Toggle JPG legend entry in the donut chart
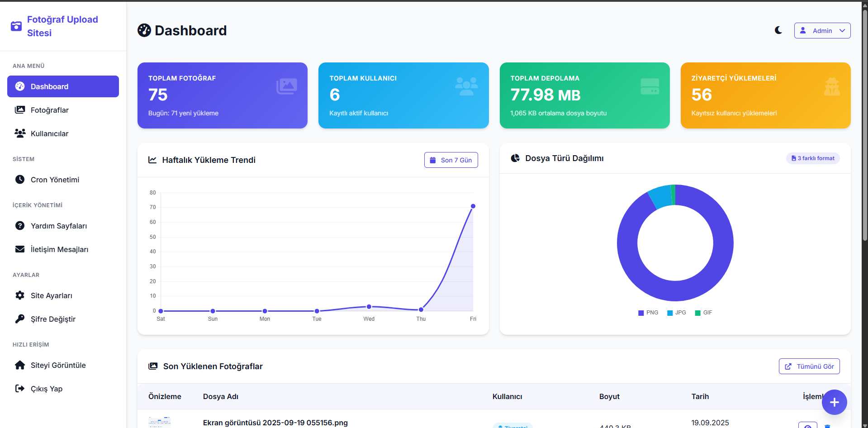Viewport: 868px width, 428px height. tap(676, 313)
